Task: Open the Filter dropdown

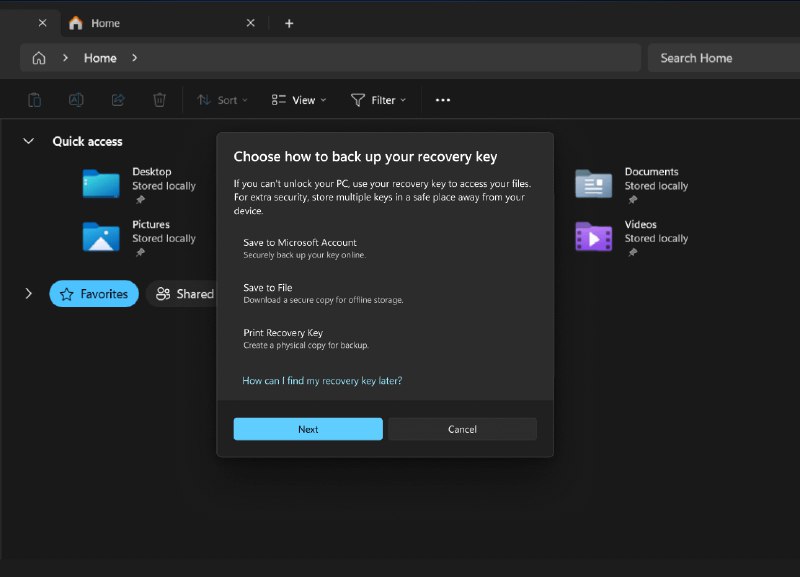Action: 379,100
